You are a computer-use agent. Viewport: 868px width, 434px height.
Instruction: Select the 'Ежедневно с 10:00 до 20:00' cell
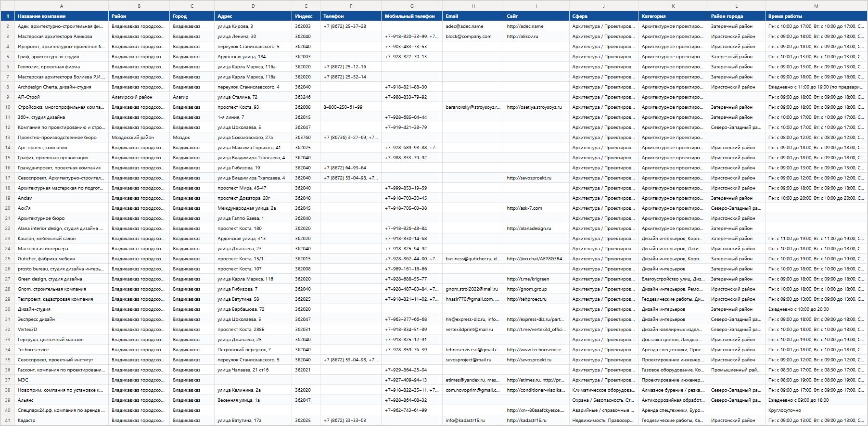816,309
